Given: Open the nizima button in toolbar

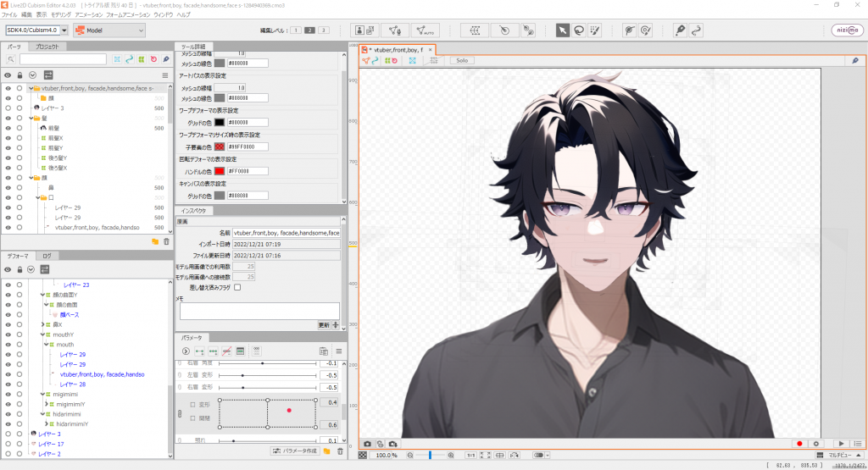Looking at the screenshot, I should coord(847,30).
